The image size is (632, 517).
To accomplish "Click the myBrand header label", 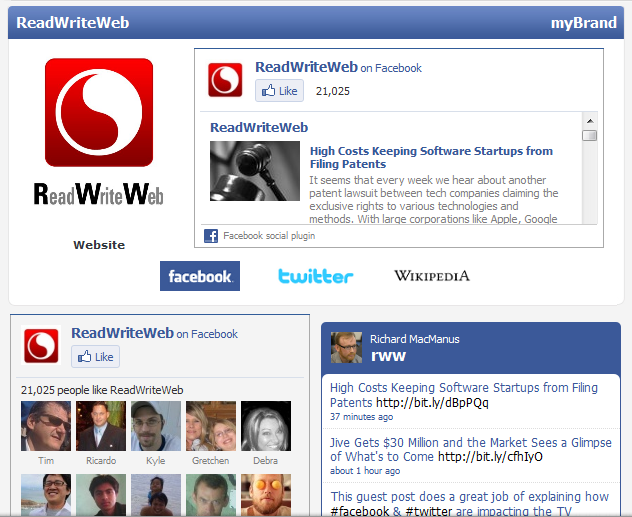I will click(584, 23).
